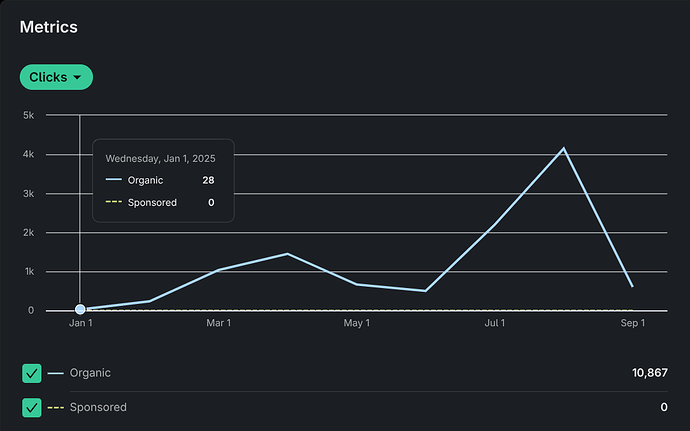Click the 5k y-axis label
Viewport: 690px width, 431px height.
(x=28, y=115)
